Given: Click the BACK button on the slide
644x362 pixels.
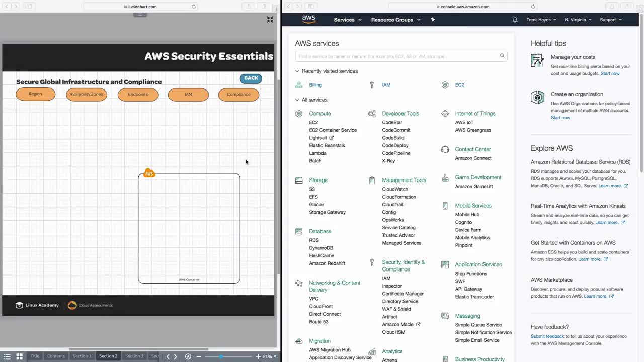Looking at the screenshot, I should coord(251,78).
